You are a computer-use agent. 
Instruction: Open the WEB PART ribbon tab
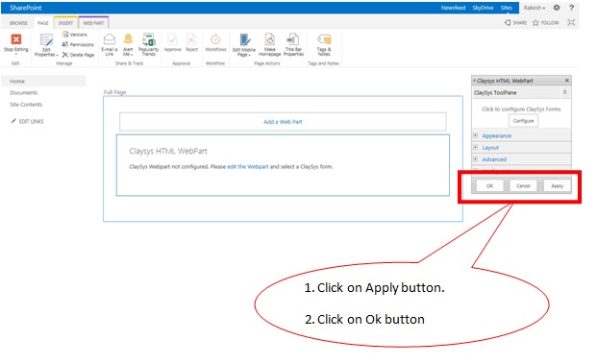tap(93, 23)
